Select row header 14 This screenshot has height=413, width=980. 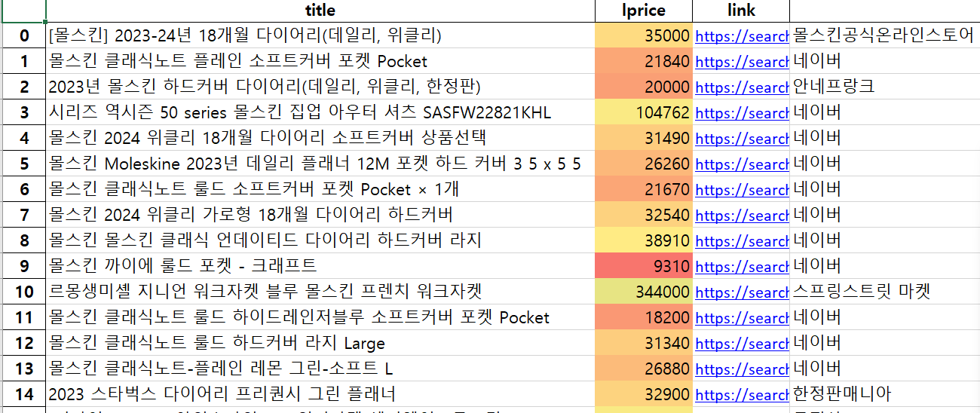pos(23,394)
